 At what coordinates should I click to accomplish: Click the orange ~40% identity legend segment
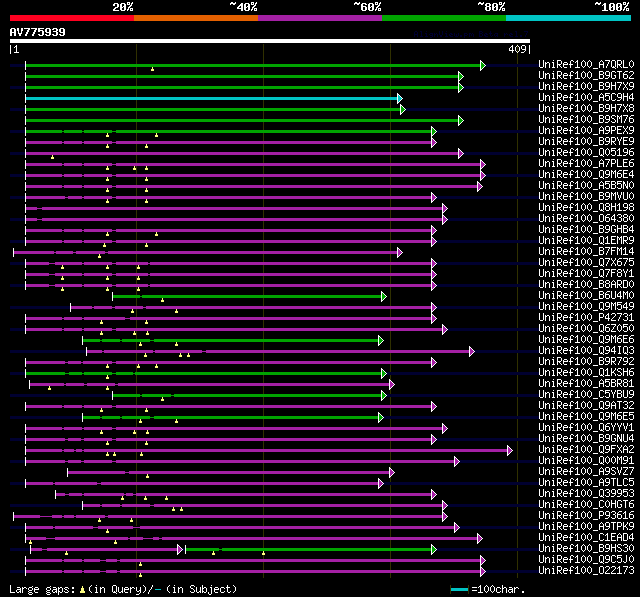pos(196,18)
